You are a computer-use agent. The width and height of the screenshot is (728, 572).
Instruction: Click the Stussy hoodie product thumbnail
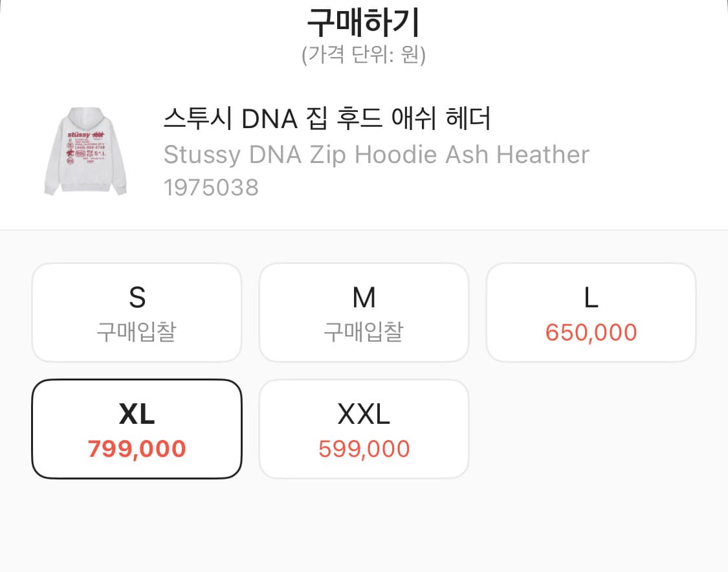pyautogui.click(x=86, y=149)
